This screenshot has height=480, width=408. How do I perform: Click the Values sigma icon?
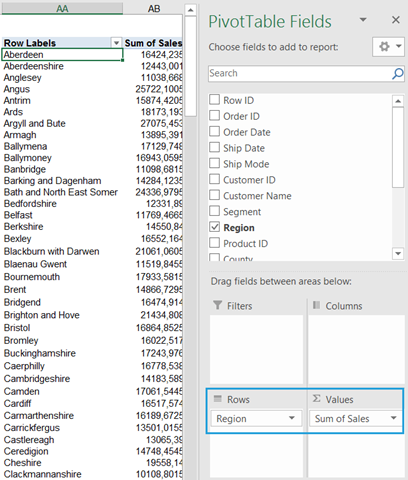(317, 399)
